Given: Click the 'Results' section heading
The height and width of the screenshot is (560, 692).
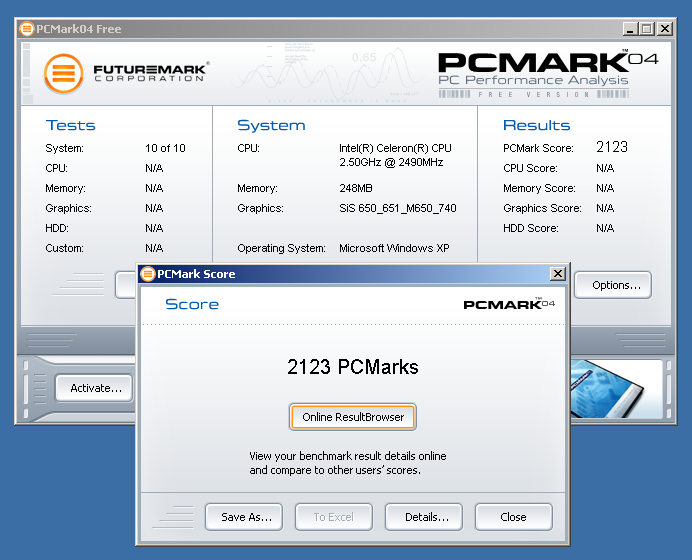Looking at the screenshot, I should [x=537, y=125].
